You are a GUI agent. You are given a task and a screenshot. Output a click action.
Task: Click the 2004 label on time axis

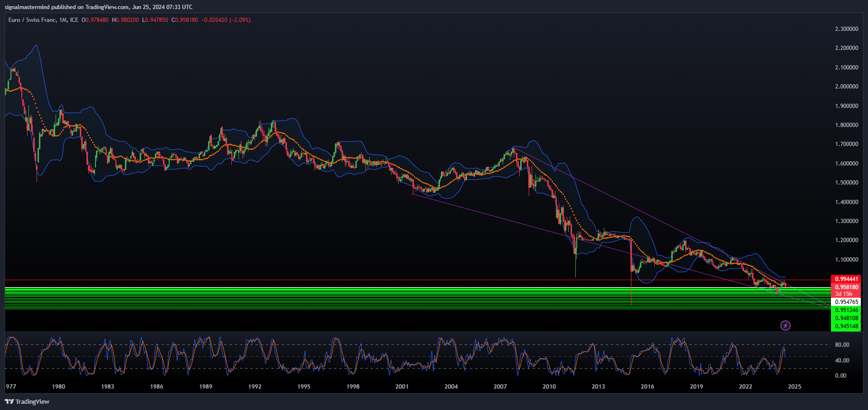click(x=451, y=387)
